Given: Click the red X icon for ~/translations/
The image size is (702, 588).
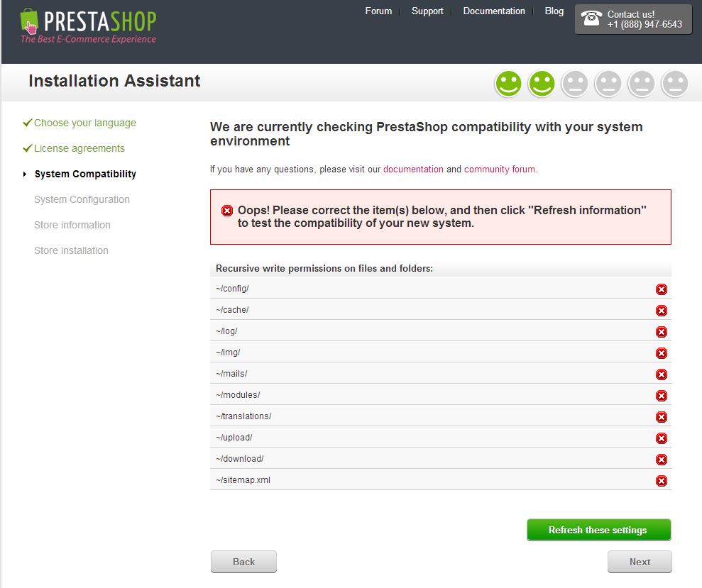Looking at the screenshot, I should [x=662, y=417].
